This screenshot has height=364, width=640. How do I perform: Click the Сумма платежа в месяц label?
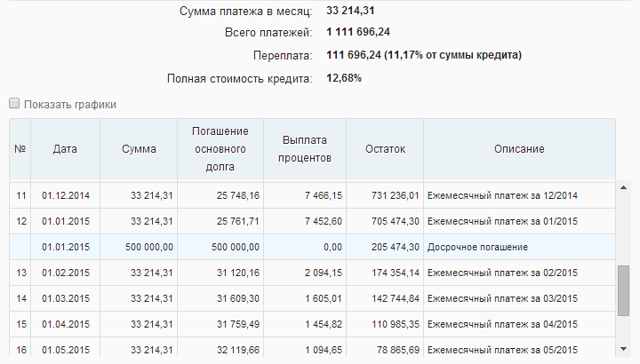[245, 11]
